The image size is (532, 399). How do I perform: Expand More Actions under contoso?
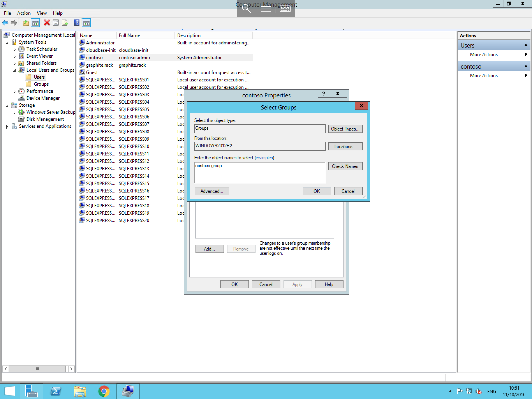pos(526,75)
